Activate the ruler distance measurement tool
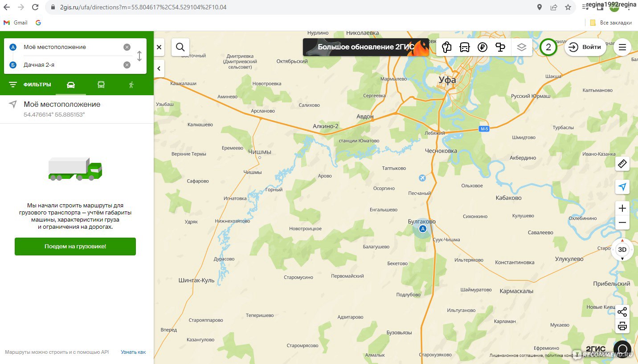Image resolution: width=638 pixels, height=364 pixels. pyautogui.click(x=622, y=164)
